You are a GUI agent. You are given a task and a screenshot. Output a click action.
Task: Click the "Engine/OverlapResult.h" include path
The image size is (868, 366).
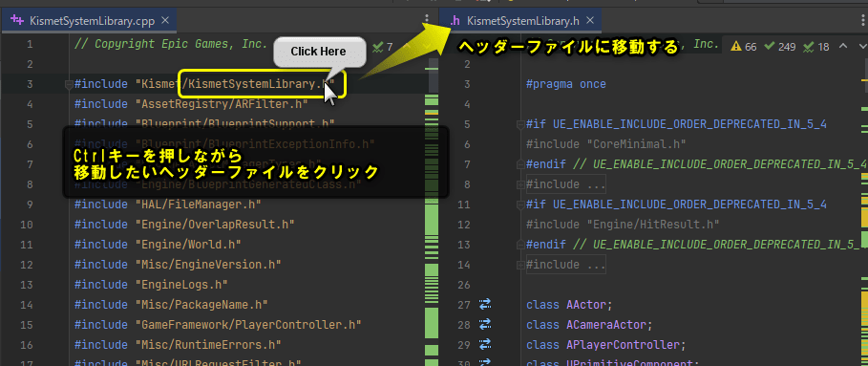point(215,225)
